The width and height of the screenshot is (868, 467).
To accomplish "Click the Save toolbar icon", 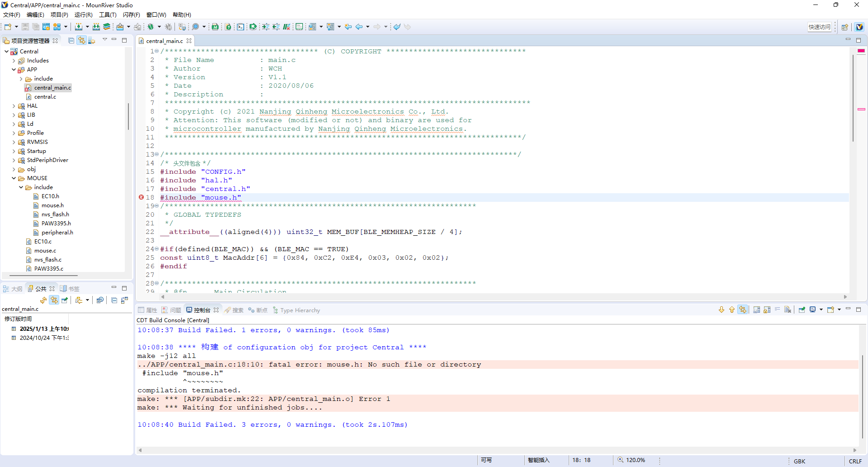I will (x=25, y=27).
